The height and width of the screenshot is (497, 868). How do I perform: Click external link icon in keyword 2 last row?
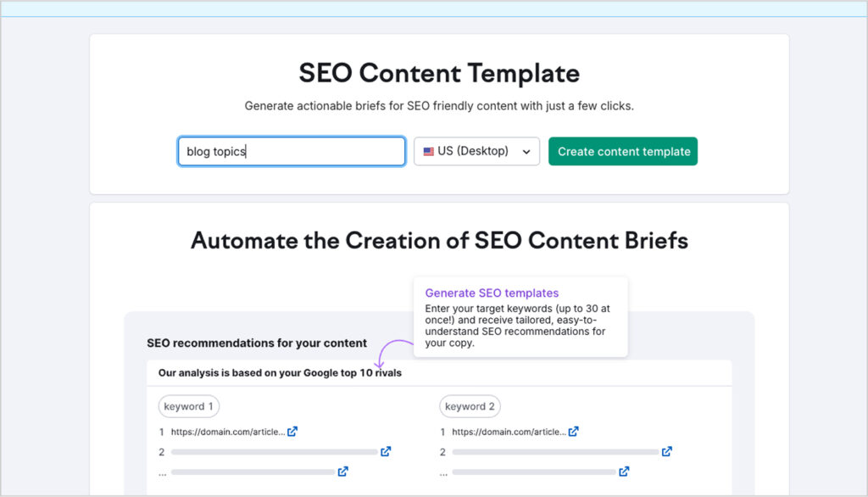click(x=624, y=472)
